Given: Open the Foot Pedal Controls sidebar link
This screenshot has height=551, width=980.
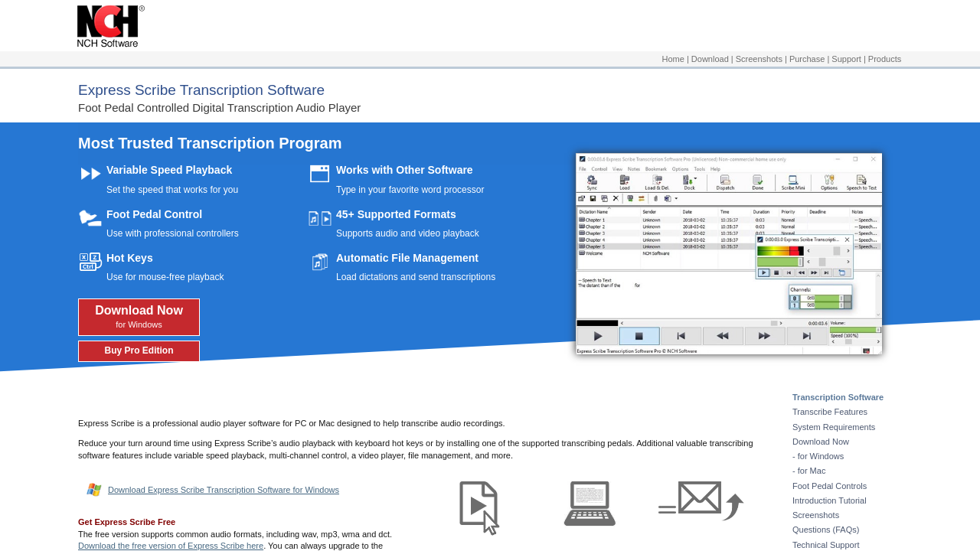Looking at the screenshot, I should click(829, 486).
